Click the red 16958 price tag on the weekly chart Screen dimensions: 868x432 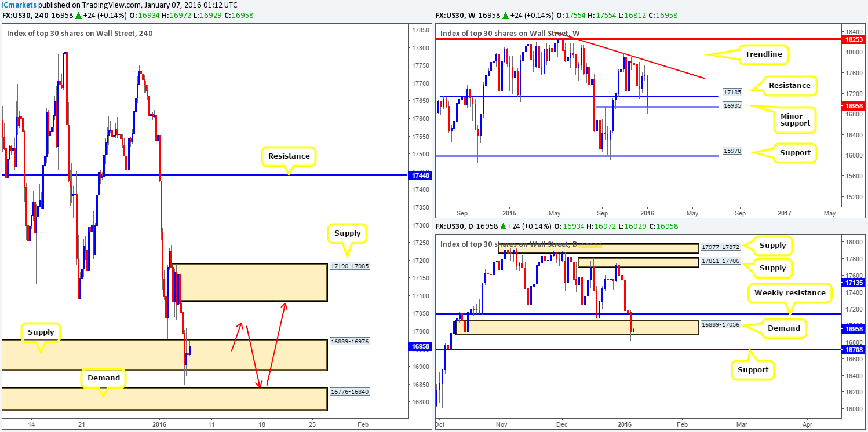pos(853,107)
